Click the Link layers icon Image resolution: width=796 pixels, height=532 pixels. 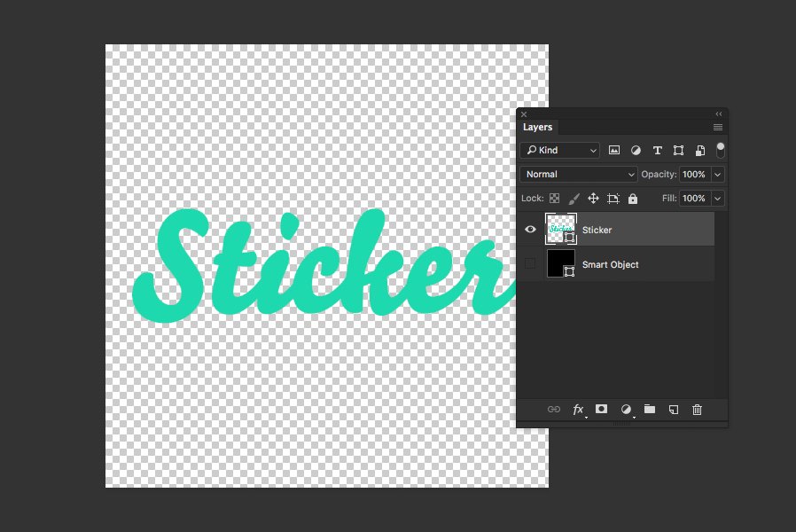(554, 409)
